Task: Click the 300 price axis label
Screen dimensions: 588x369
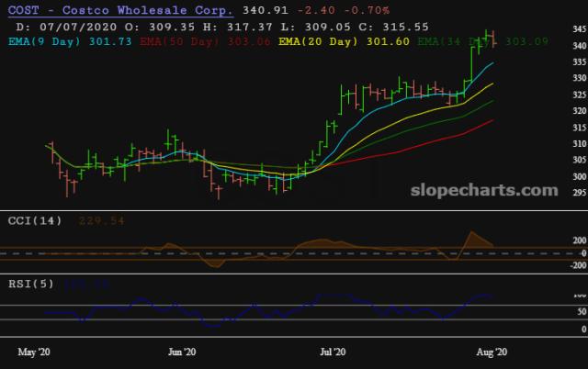Action: pyautogui.click(x=580, y=176)
